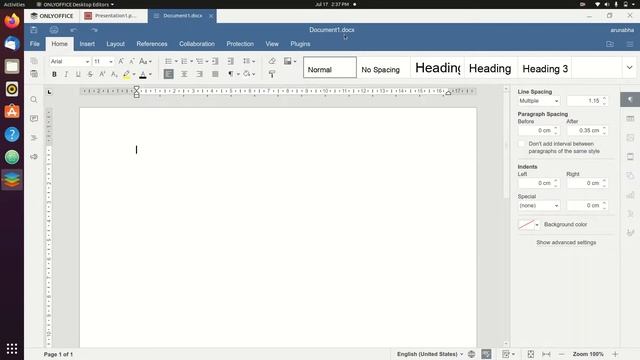
Task: Open the Plugins tab
Action: coord(300,44)
